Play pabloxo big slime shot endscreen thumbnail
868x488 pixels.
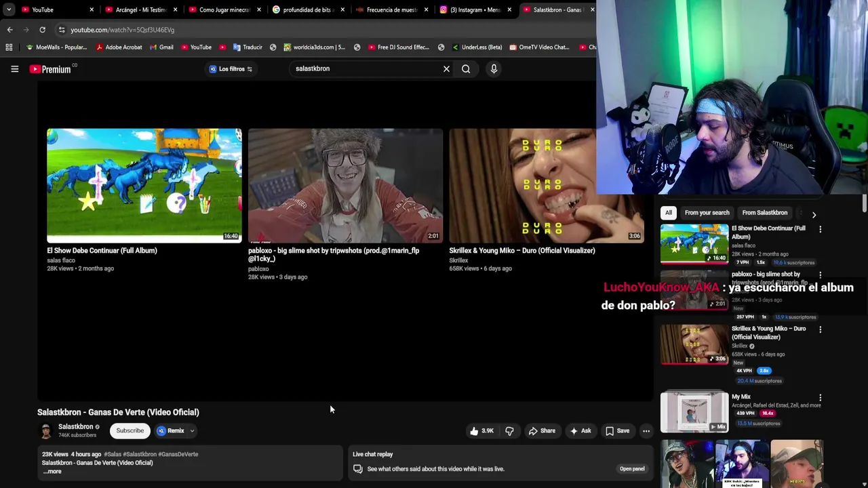click(345, 186)
